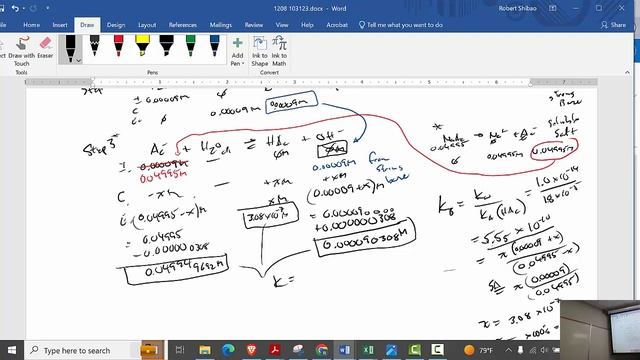The height and width of the screenshot is (360, 640).
Task: Open Task View on the taskbar
Action: (180, 350)
